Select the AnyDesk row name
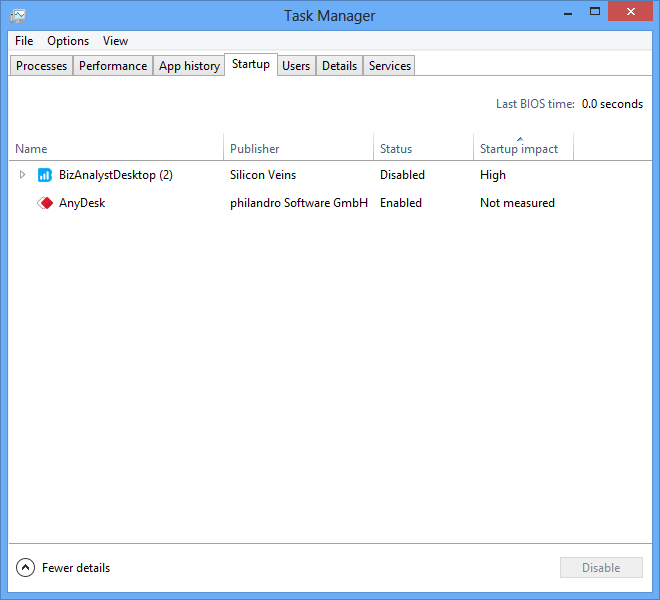This screenshot has width=660, height=600. click(x=82, y=203)
